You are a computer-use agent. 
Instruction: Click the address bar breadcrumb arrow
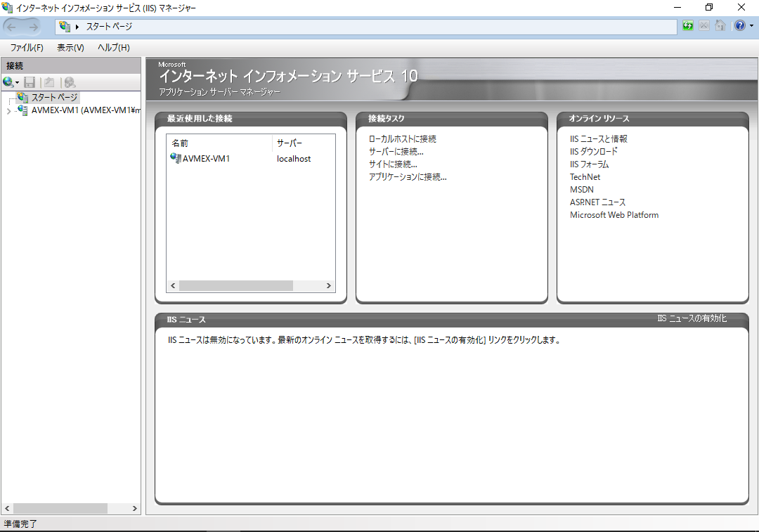coord(77,27)
